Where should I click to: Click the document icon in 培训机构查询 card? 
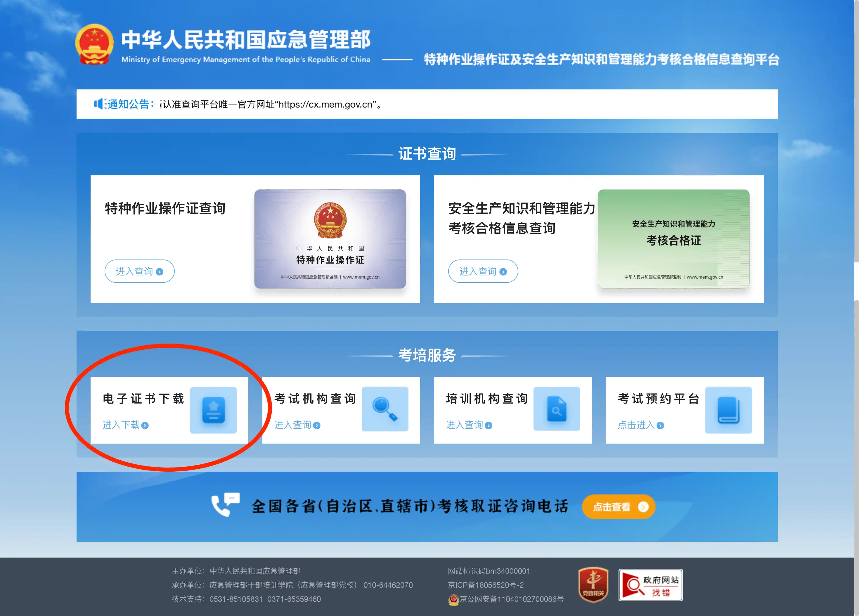tap(556, 409)
